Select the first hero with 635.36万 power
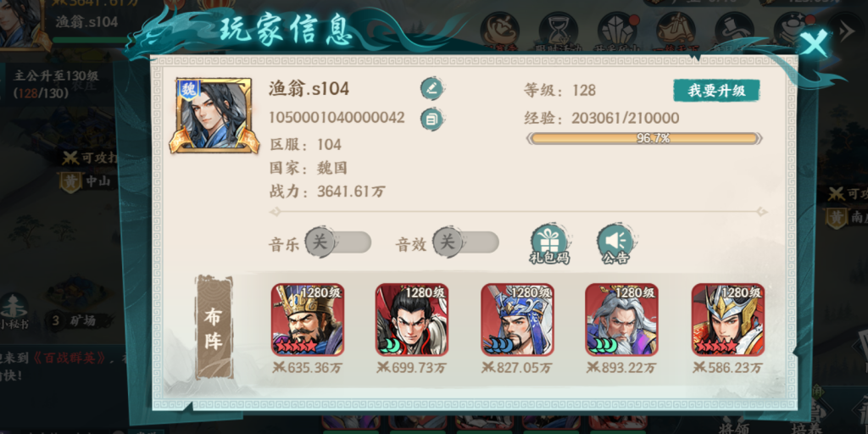 (x=307, y=320)
